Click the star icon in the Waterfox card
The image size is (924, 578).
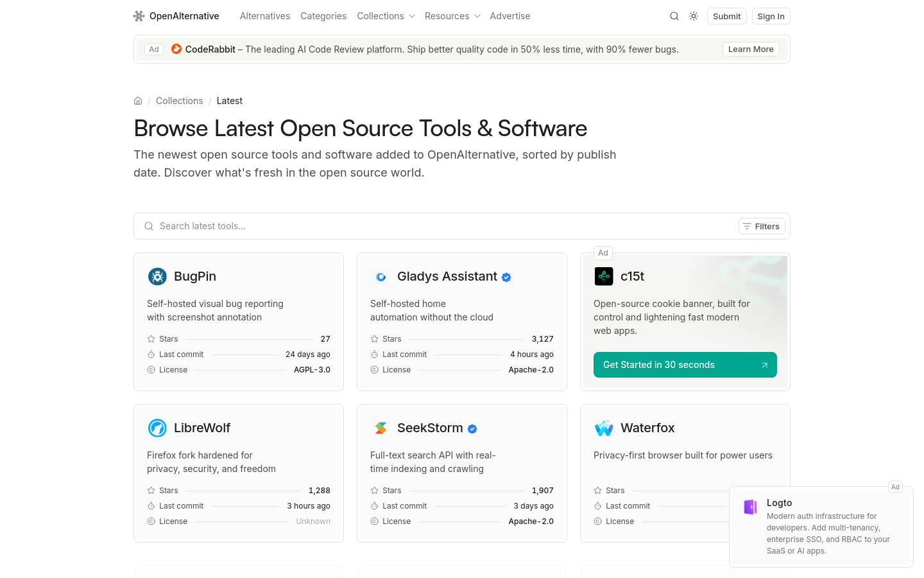click(598, 491)
